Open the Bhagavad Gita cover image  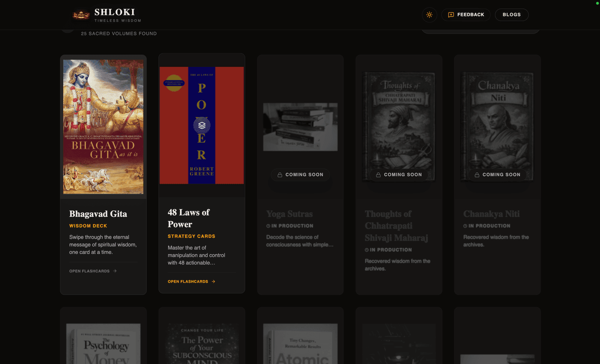(x=103, y=127)
